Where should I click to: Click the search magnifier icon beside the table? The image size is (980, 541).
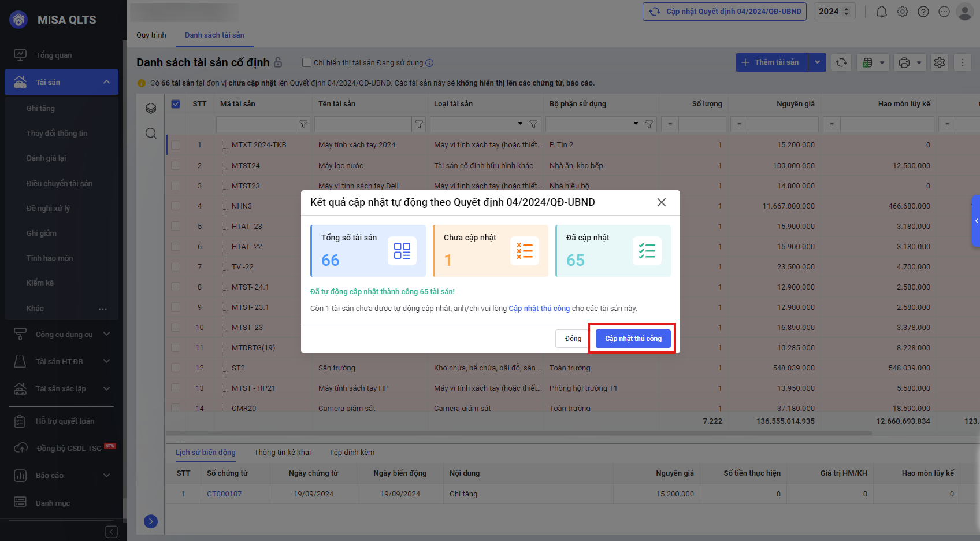coord(151,134)
